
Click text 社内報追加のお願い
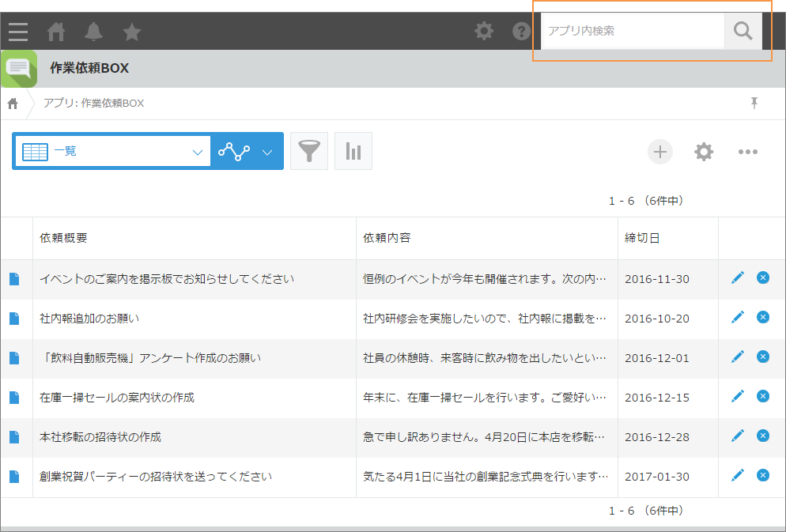89,319
